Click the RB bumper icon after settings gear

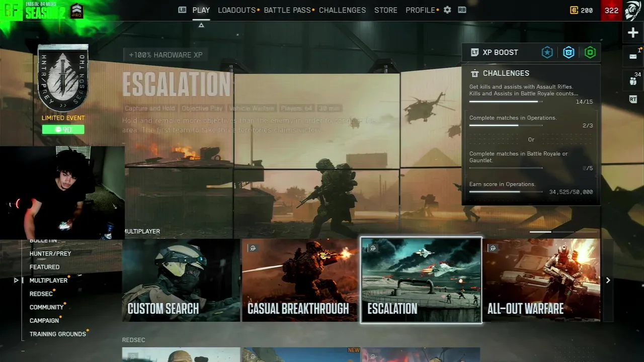462,10
